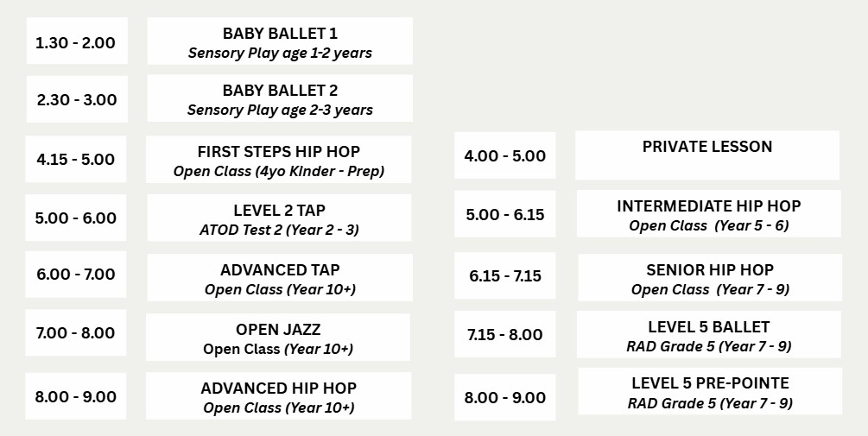Screen dimensions: 868x436
Task: Click the Open Jazz class
Action: [278, 338]
